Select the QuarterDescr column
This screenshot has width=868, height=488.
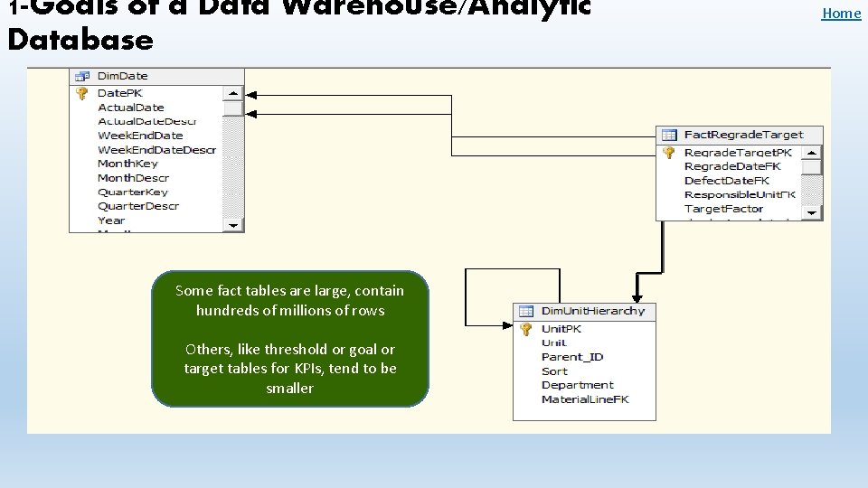click(x=137, y=206)
